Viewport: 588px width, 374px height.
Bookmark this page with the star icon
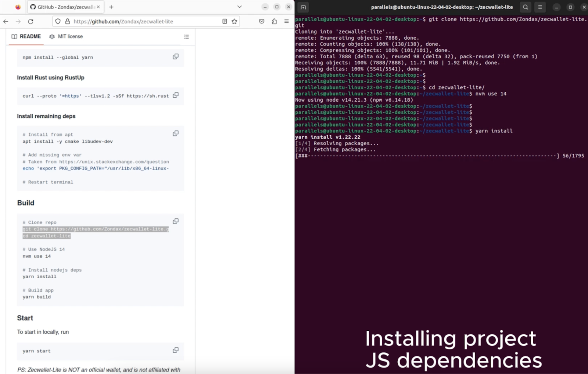234,21
